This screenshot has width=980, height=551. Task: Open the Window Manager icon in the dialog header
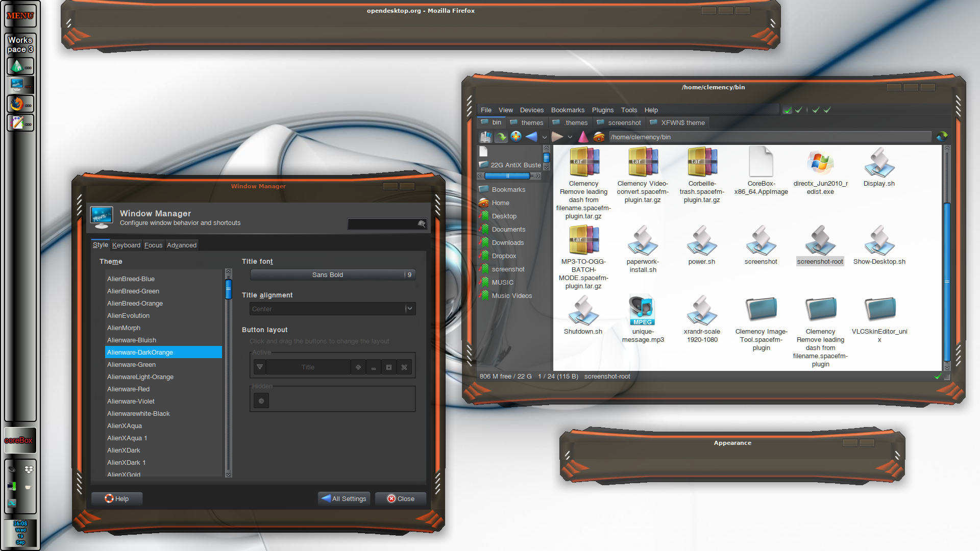(102, 217)
